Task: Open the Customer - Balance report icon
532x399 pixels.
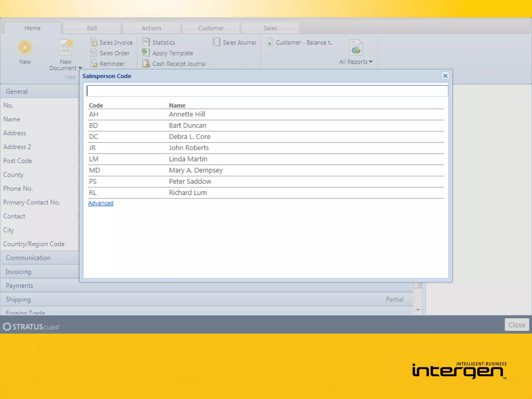Action: (270, 42)
